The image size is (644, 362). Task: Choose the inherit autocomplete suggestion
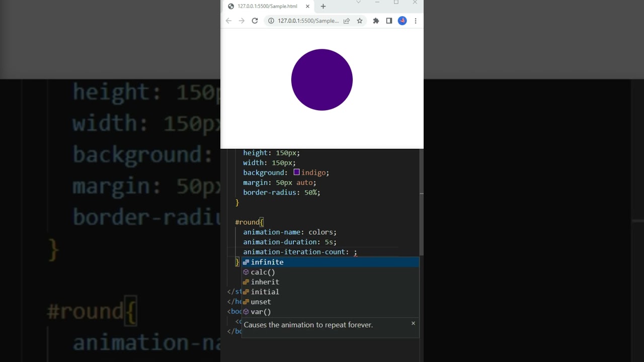pyautogui.click(x=330, y=282)
